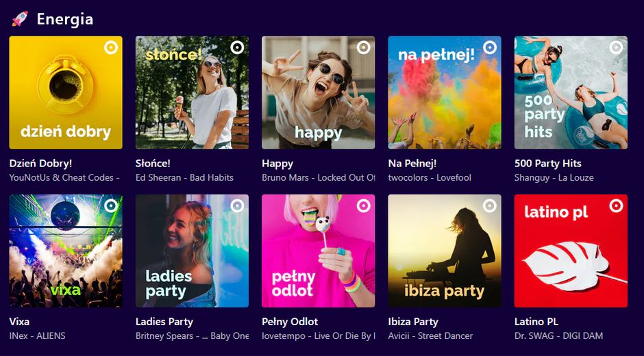Click the Słońce! station title
The image size is (644, 356).
(153, 164)
